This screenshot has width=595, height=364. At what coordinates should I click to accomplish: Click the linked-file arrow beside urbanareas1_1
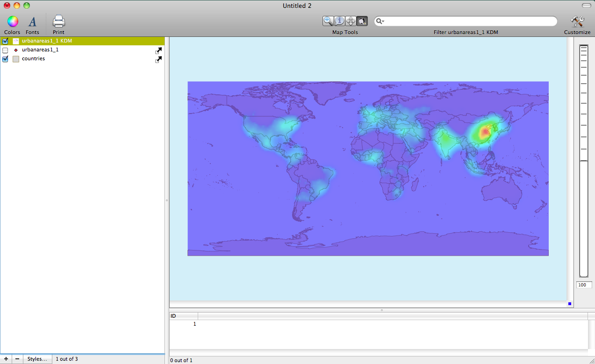click(159, 50)
